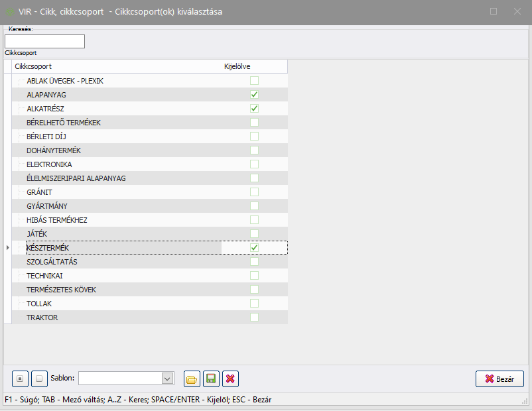Open the Sablon dropdown list

pos(167,378)
